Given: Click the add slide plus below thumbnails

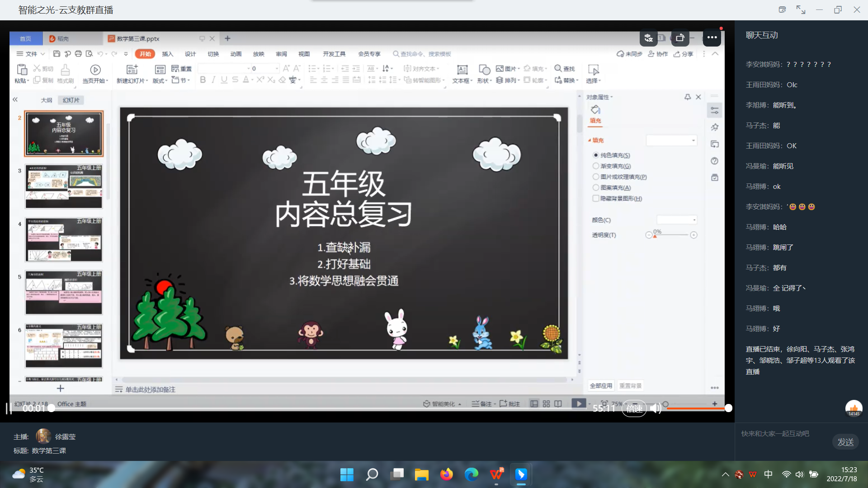Looking at the screenshot, I should pos(60,388).
